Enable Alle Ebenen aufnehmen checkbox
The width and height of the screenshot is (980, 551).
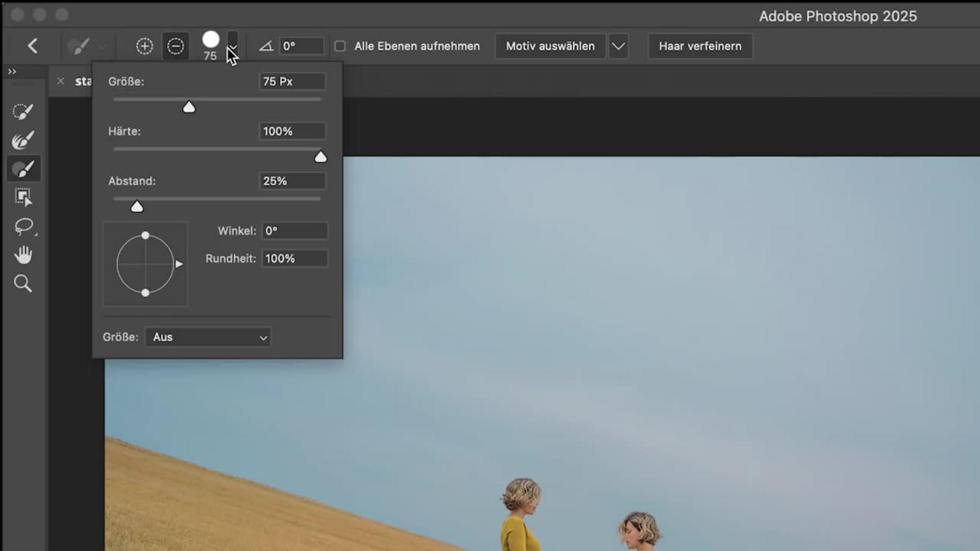pos(340,46)
